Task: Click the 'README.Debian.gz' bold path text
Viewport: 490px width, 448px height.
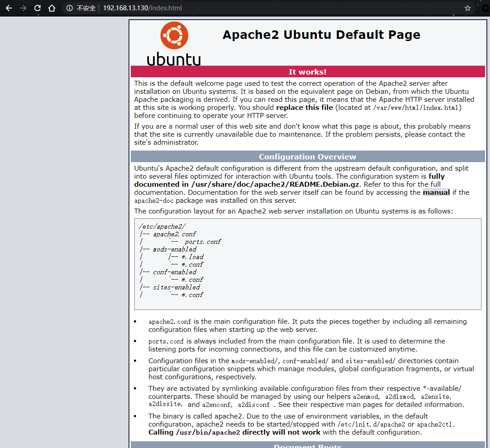Action: tap(324, 184)
